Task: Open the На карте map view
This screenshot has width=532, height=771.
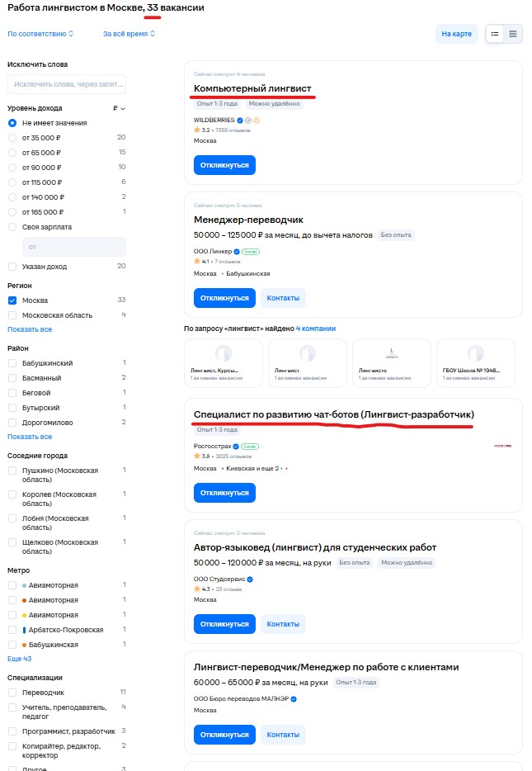Action: [456, 34]
